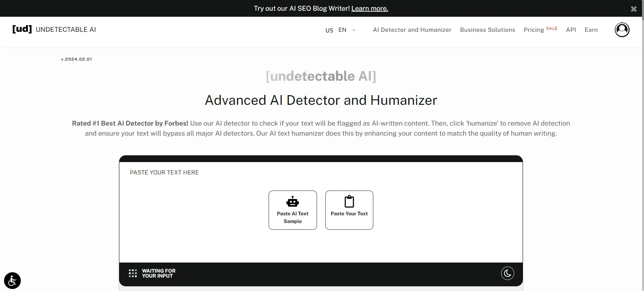The width and height of the screenshot is (644, 291).
Task: Click into the Paste Your Text Here field
Action: point(321,212)
